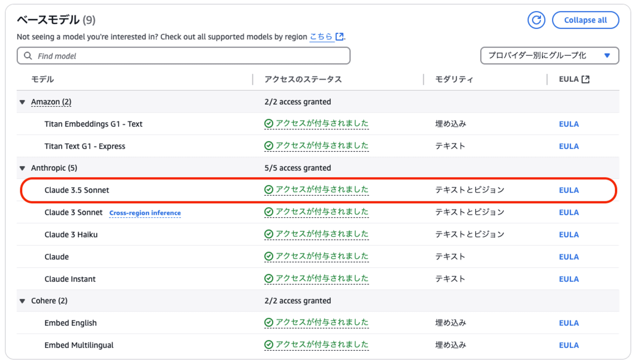Click the Amazon (2) provider label

[51, 102]
